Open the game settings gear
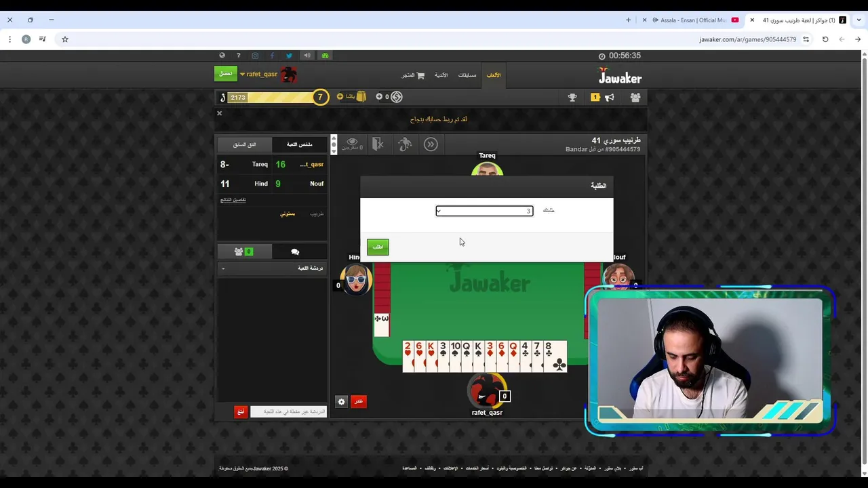The height and width of the screenshot is (488, 868). [341, 401]
